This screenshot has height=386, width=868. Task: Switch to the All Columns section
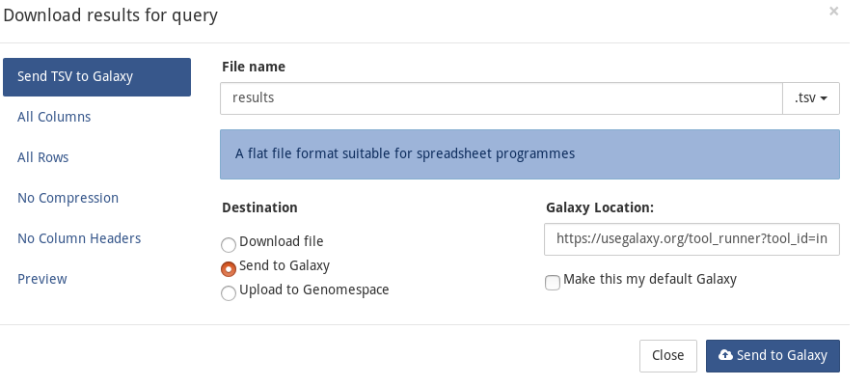click(x=54, y=117)
